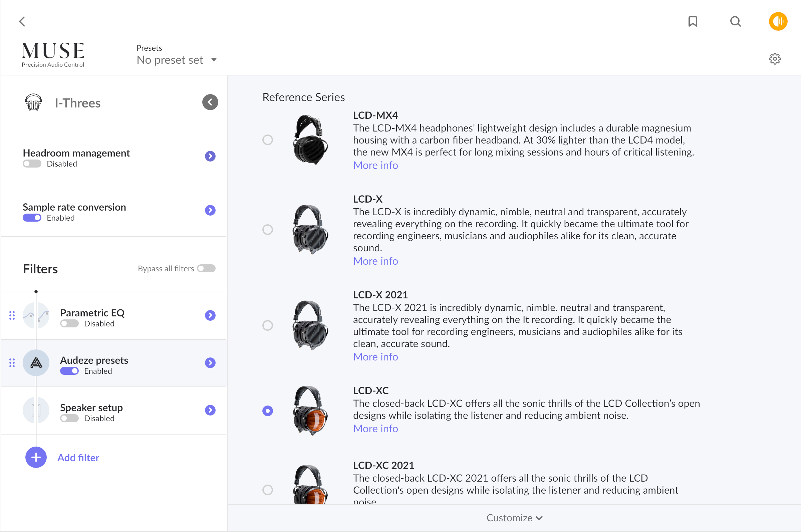Open Speaker setup settings arrow
Image resolution: width=801 pixels, height=532 pixels.
click(x=210, y=410)
